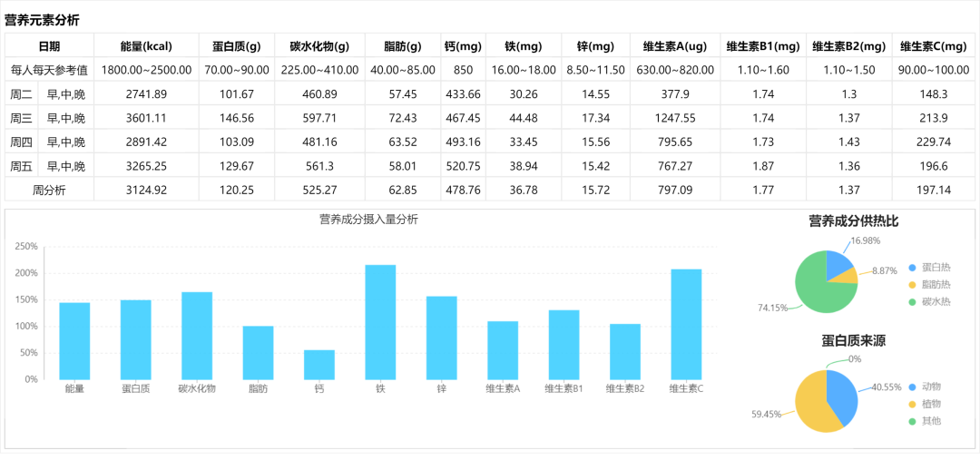Click the 1247.55 vitamin A cell
The height and width of the screenshot is (470, 980).
[675, 118]
